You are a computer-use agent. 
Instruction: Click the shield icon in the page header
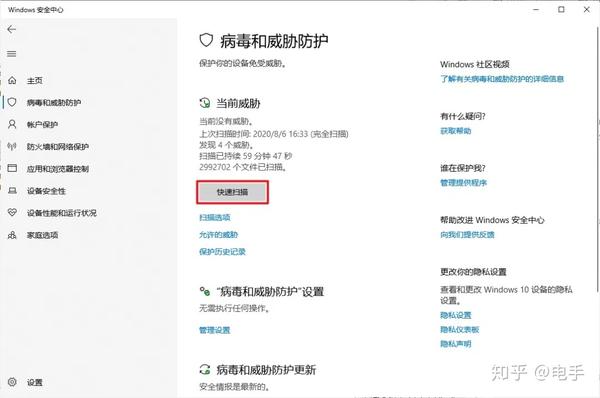tap(206, 40)
